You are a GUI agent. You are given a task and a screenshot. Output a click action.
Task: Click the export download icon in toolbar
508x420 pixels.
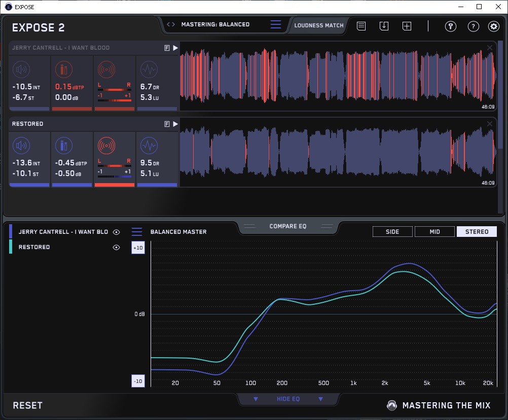pyautogui.click(x=384, y=26)
